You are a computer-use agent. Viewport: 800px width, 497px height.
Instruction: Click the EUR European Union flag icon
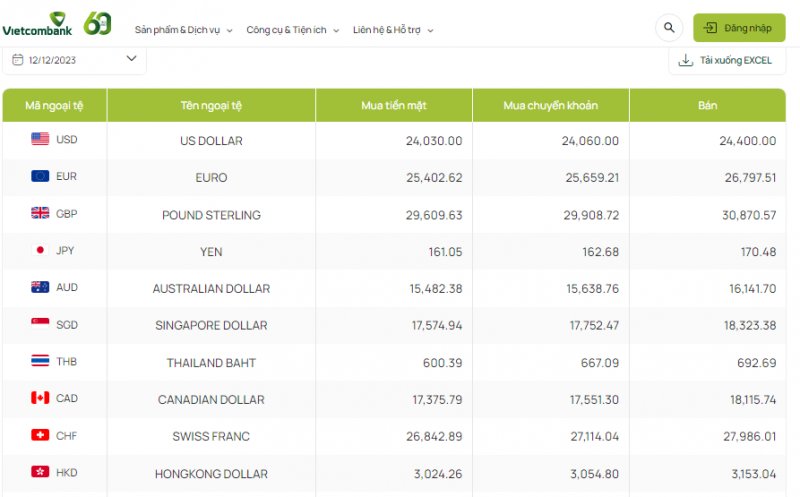pyautogui.click(x=40, y=177)
